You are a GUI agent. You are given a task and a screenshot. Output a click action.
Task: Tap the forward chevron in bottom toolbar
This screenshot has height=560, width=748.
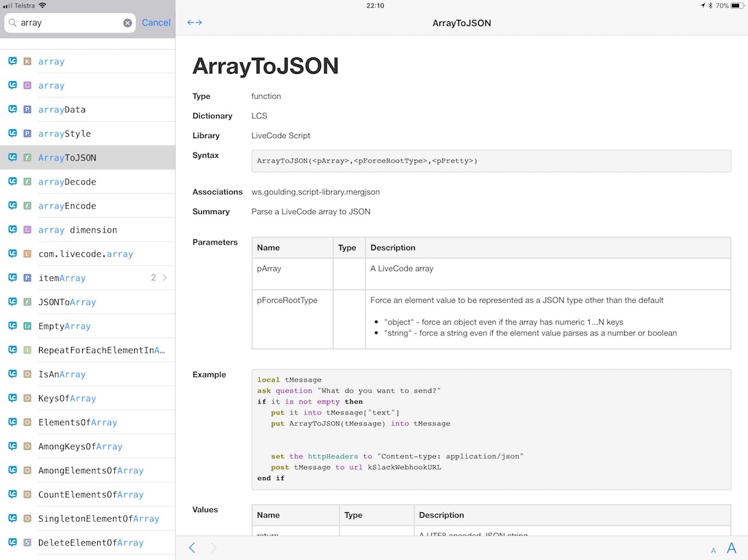coord(214,548)
